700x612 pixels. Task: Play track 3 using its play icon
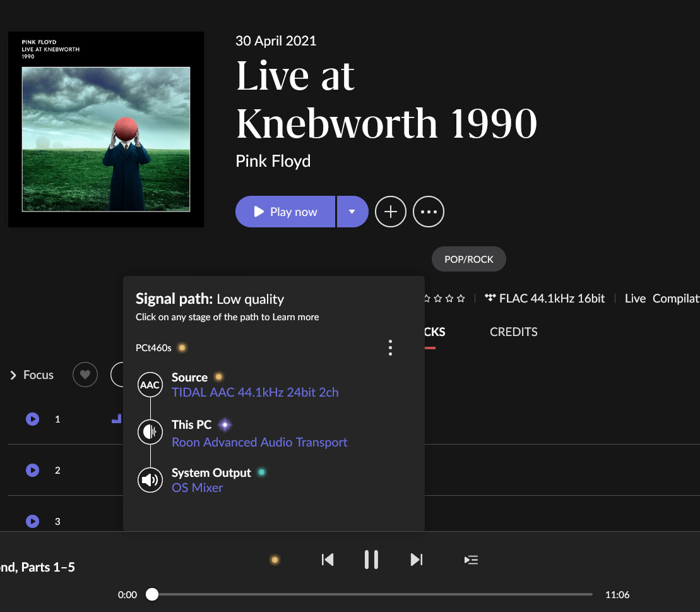click(32, 521)
